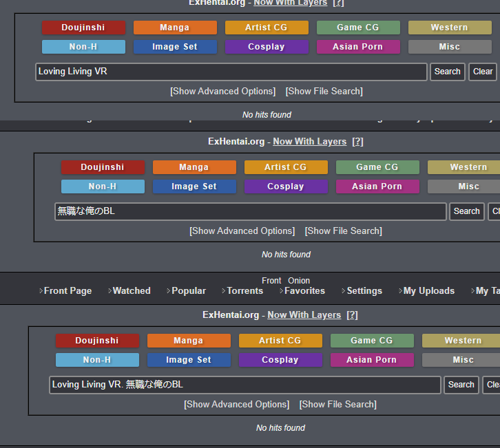Viewport: 500px width, 448px height.
Task: Toggle Western category in the top search panel
Action: pyautogui.click(x=450, y=28)
